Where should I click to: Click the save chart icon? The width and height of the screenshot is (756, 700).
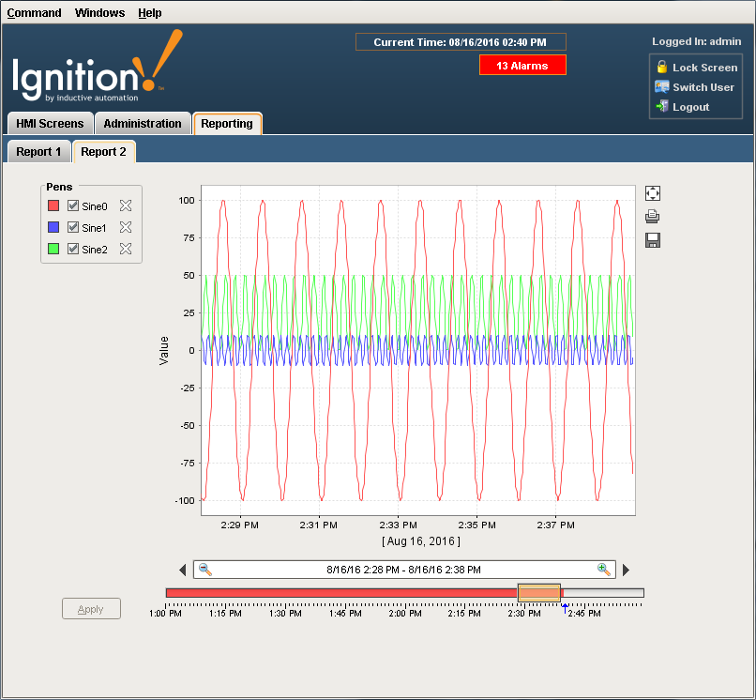[652, 240]
